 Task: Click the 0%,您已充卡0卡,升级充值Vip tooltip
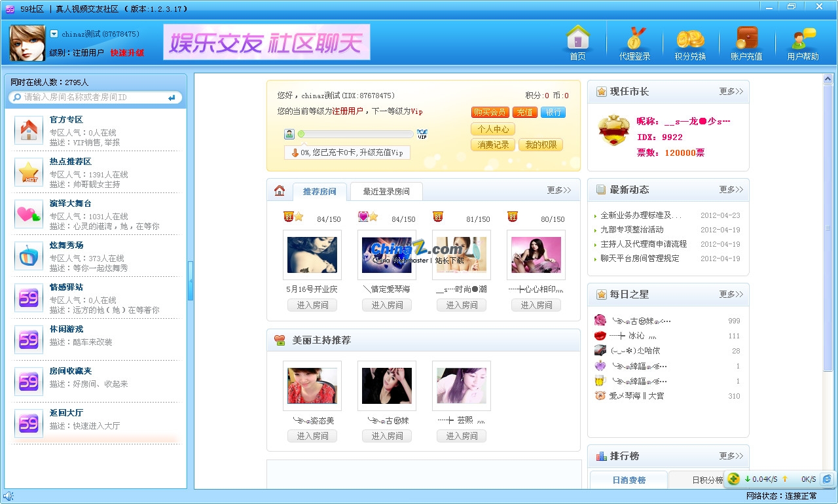click(347, 153)
